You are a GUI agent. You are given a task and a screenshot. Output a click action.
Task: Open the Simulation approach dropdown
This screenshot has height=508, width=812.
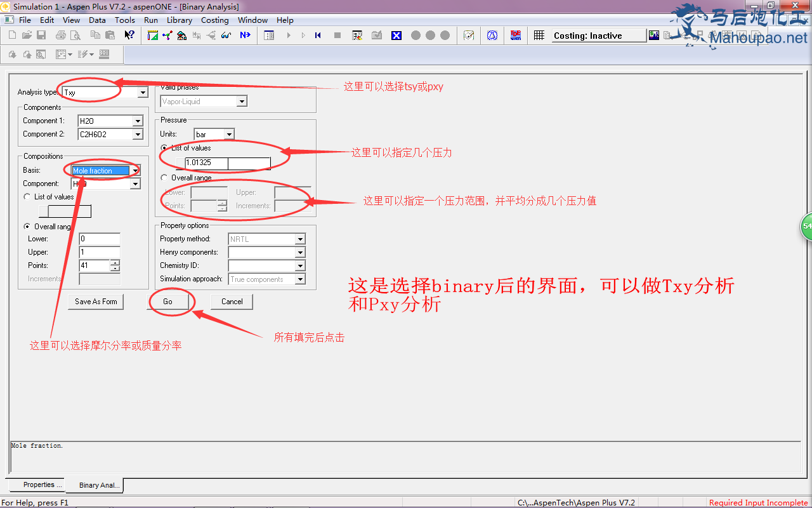click(x=300, y=279)
